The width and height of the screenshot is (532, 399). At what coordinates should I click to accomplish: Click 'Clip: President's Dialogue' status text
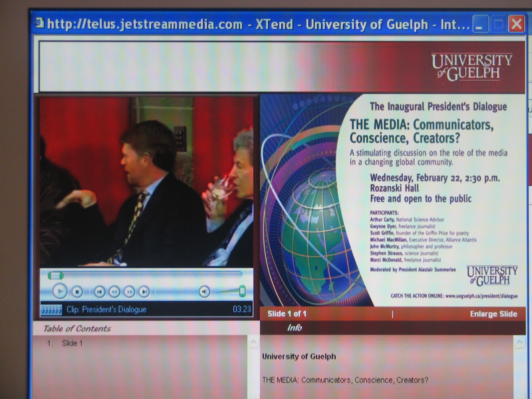(107, 309)
